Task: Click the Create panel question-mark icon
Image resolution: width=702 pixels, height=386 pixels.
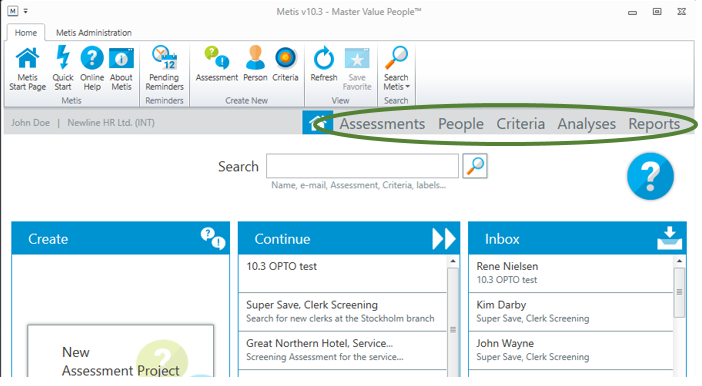Action: click(213, 238)
